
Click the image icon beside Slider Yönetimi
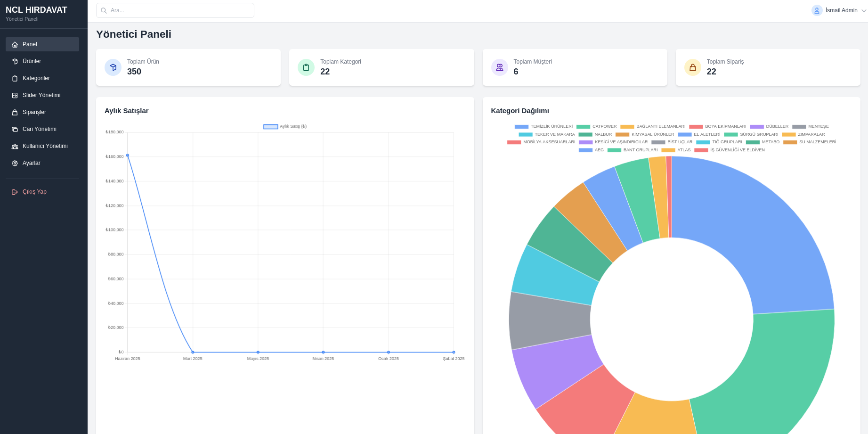(15, 95)
